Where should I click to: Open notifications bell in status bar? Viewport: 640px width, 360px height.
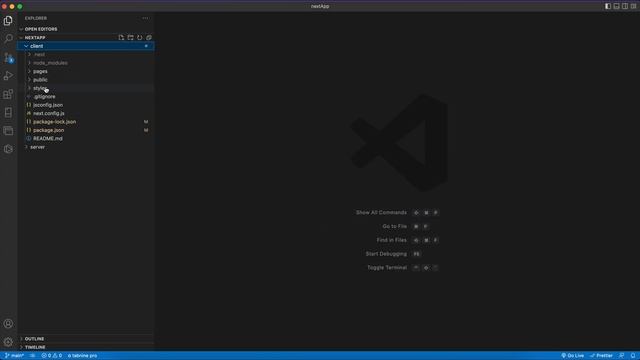click(633, 356)
